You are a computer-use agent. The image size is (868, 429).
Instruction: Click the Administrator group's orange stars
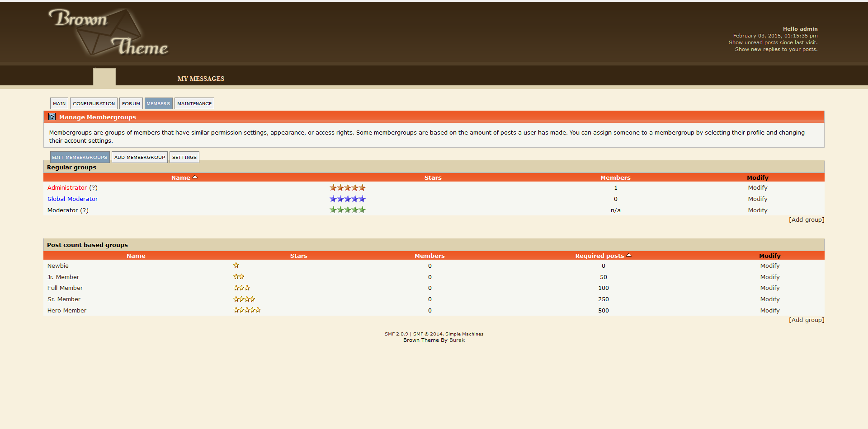coord(347,188)
